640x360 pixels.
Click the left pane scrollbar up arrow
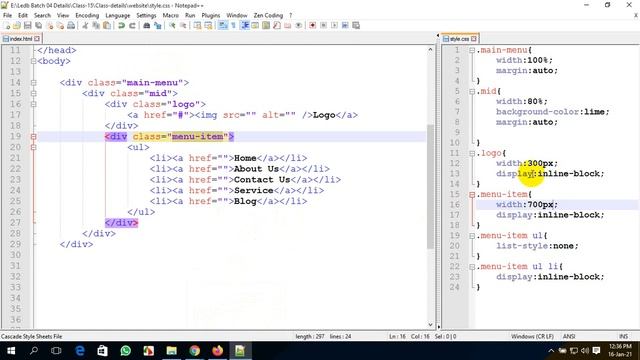click(430, 50)
